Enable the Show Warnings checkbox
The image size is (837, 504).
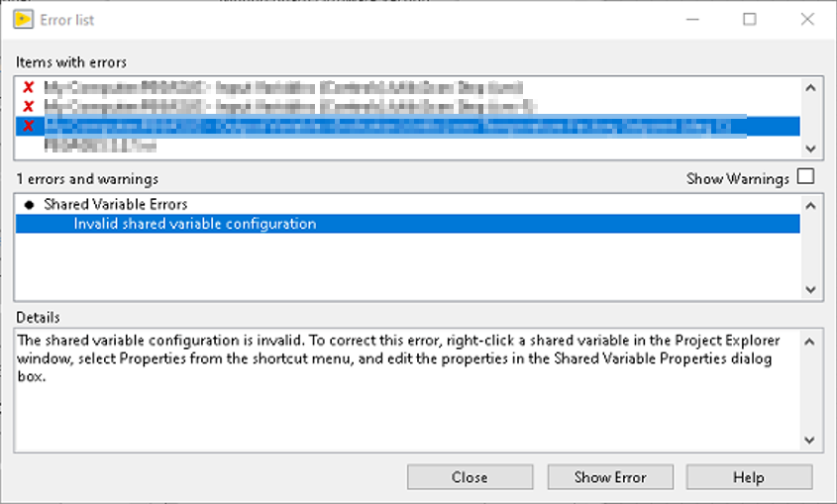pos(805,176)
